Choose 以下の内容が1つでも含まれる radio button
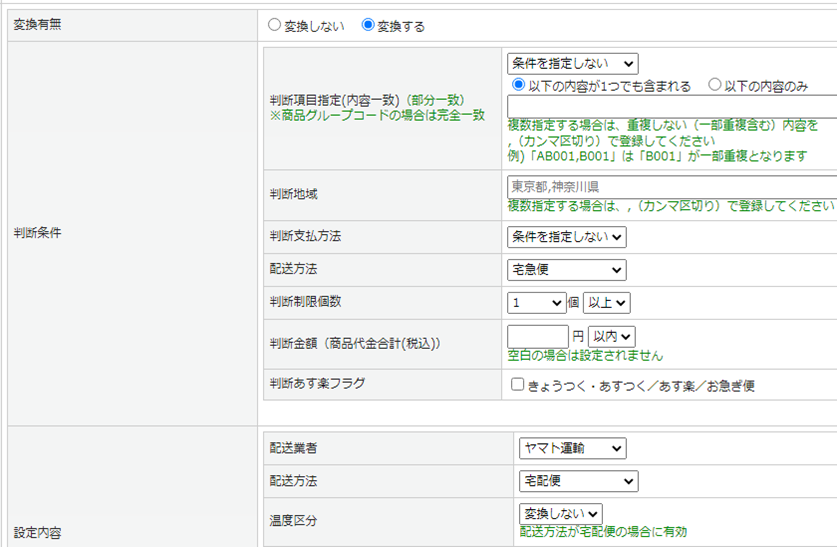Image resolution: width=837 pixels, height=547 pixels. 518,86
